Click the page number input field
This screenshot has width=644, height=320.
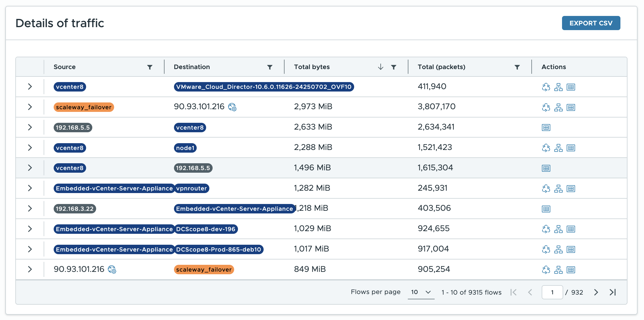(x=552, y=292)
